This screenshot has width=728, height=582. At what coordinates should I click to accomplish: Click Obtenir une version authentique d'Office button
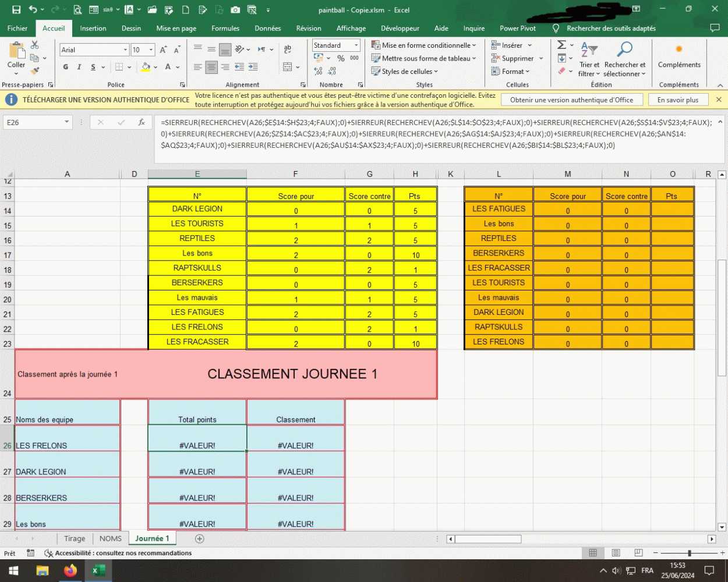pyautogui.click(x=571, y=100)
